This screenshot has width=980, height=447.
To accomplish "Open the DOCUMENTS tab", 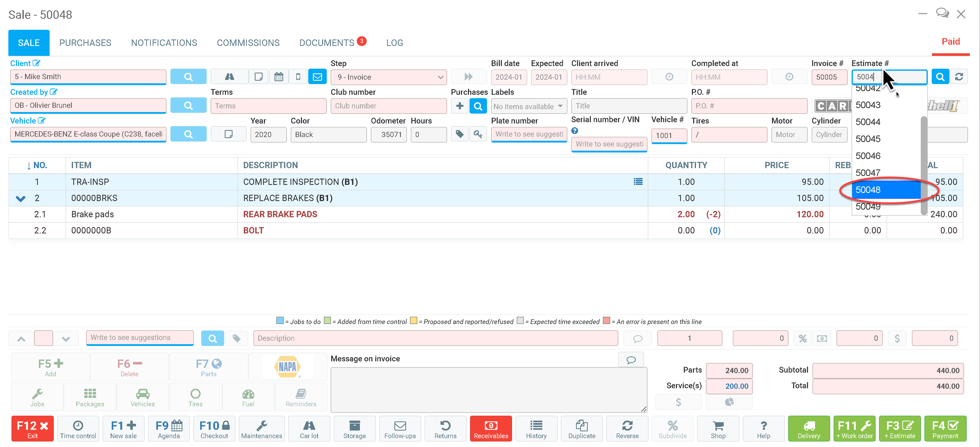I will coord(327,43).
